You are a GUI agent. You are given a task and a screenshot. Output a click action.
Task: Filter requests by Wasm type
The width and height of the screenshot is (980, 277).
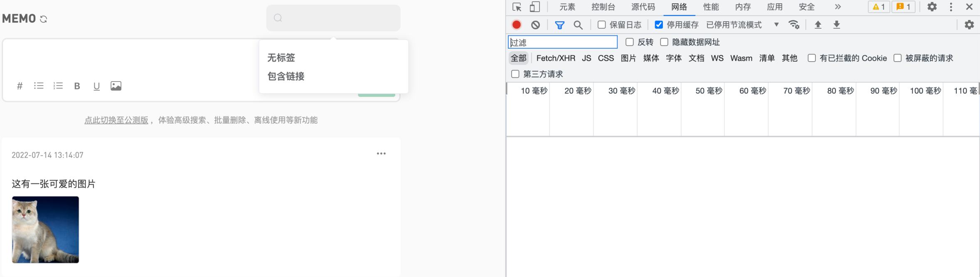coord(741,58)
